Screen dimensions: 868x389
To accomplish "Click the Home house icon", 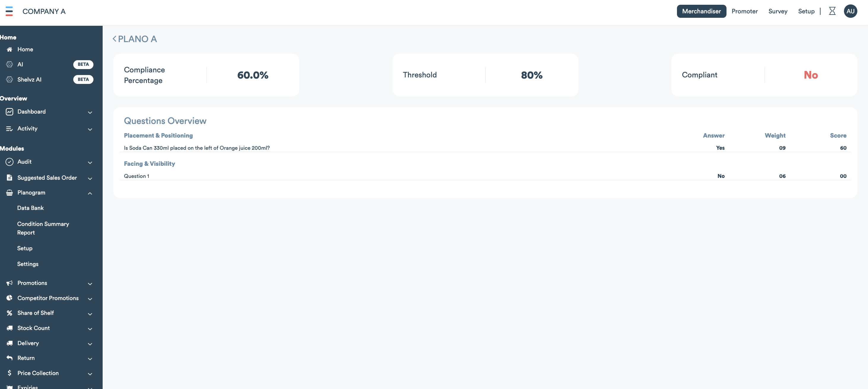I will 9,50.
